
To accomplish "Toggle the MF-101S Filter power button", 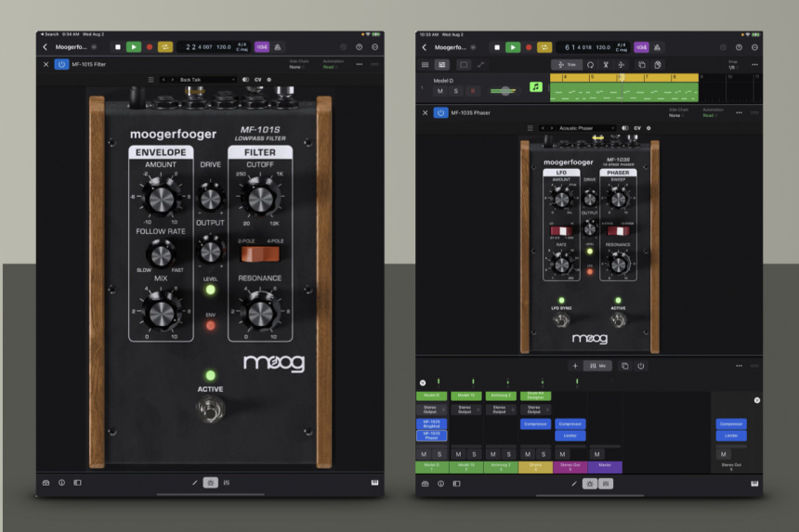I will (x=61, y=64).
